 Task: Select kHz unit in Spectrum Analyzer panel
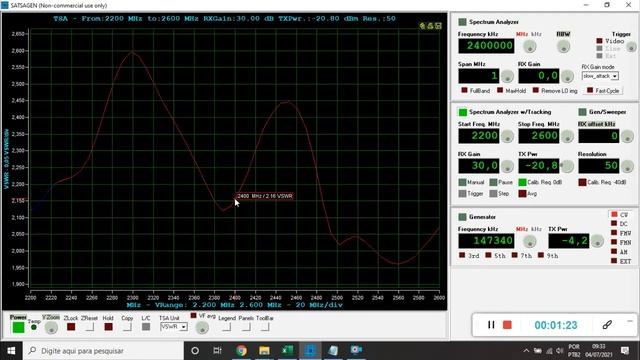point(536,34)
